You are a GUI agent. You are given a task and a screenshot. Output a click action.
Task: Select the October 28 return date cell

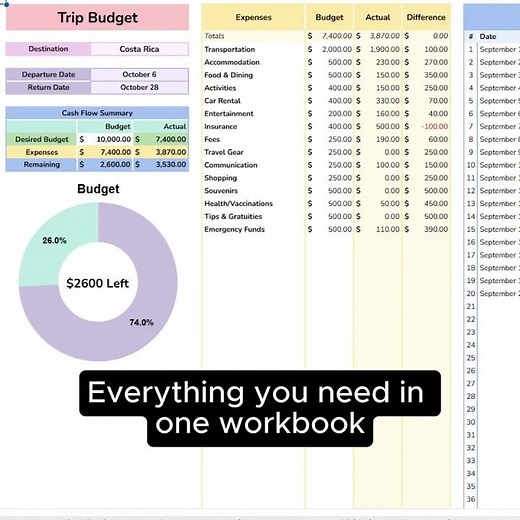tap(139, 87)
